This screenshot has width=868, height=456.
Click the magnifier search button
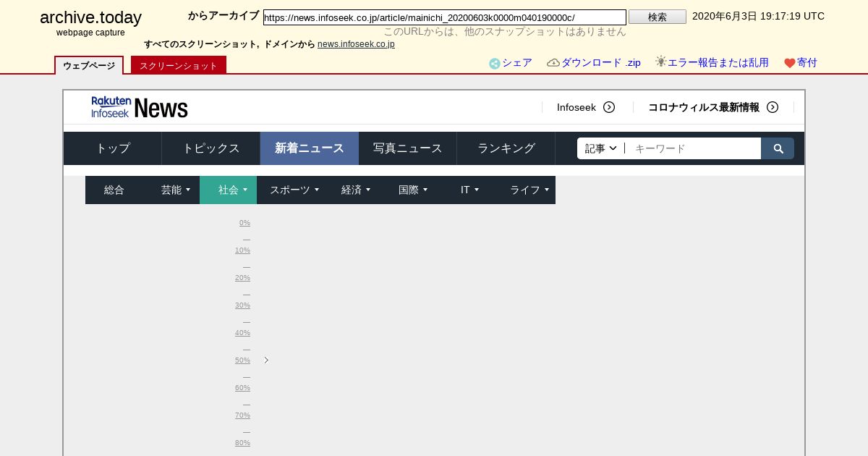778,148
